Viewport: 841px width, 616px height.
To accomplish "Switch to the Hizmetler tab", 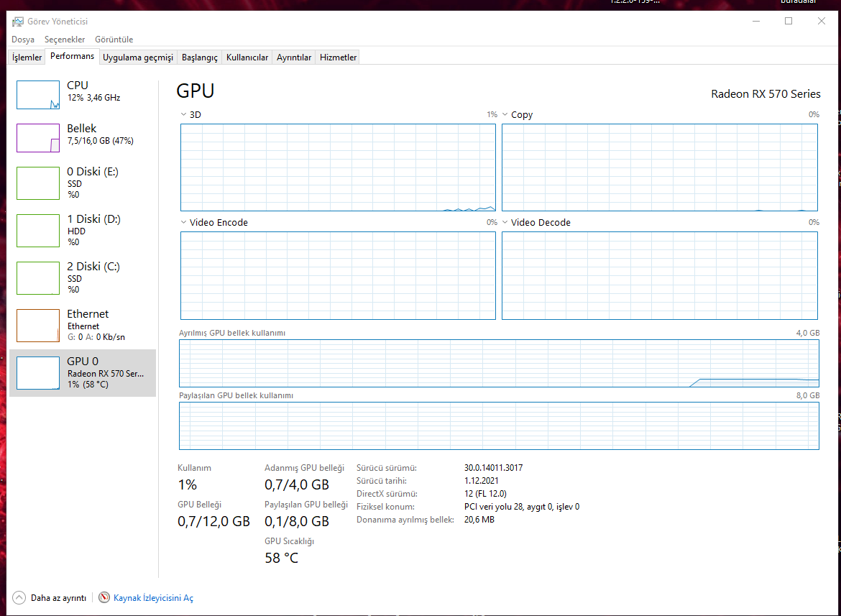I will 338,58.
